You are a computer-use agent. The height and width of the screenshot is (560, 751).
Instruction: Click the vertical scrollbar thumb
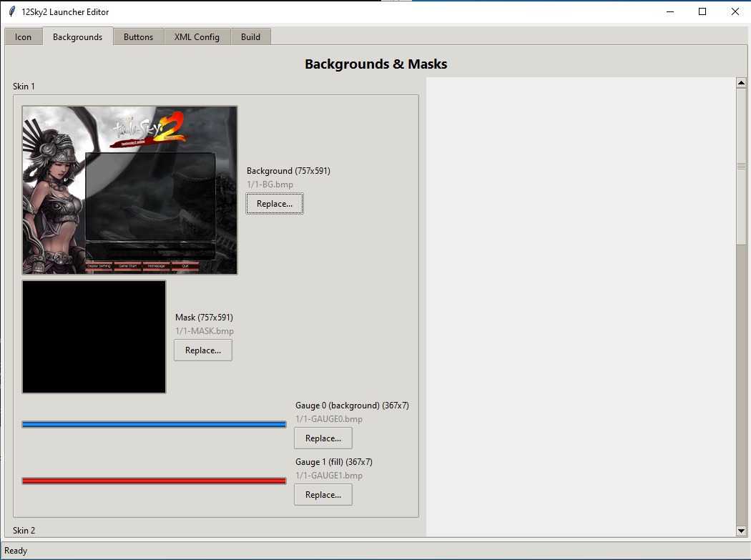(x=741, y=166)
